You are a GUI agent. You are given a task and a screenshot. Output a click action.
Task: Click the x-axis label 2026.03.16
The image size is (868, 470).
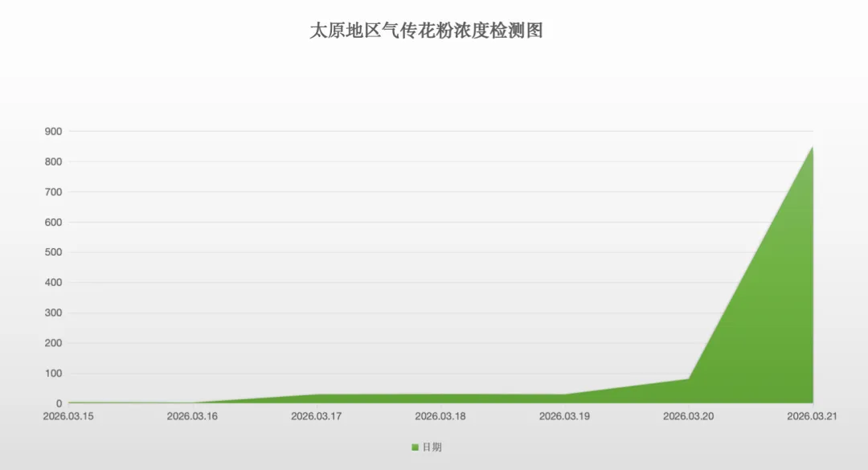[192, 416]
